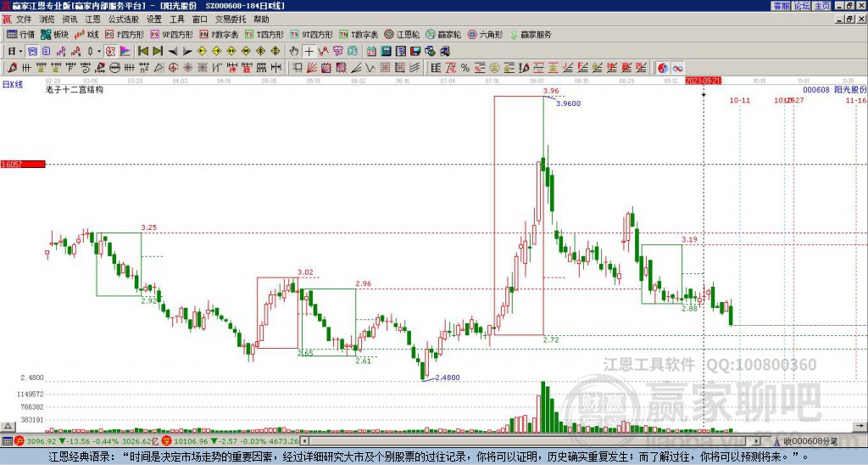
Task: Open the 论坛 link in title bar
Action: coord(802,6)
